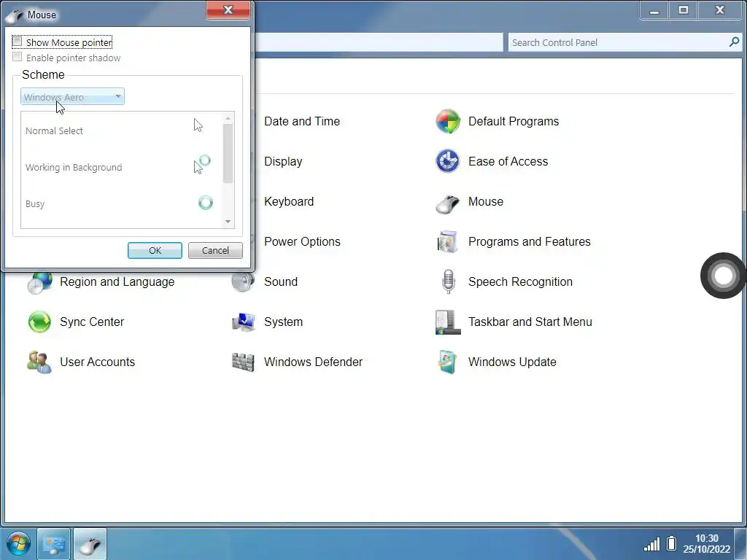This screenshot has width=747, height=560.
Task: Open the User Accounts icon
Action: coord(39,362)
